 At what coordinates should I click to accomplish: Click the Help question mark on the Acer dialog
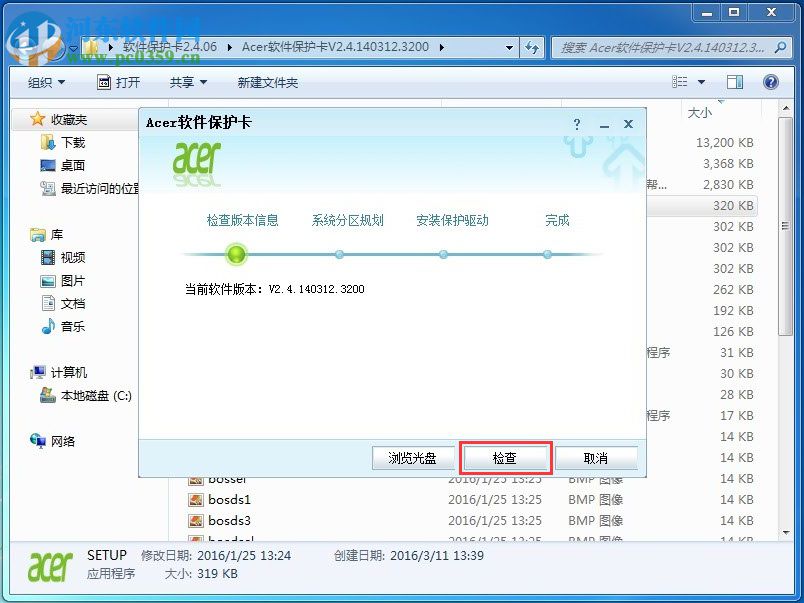[577, 124]
